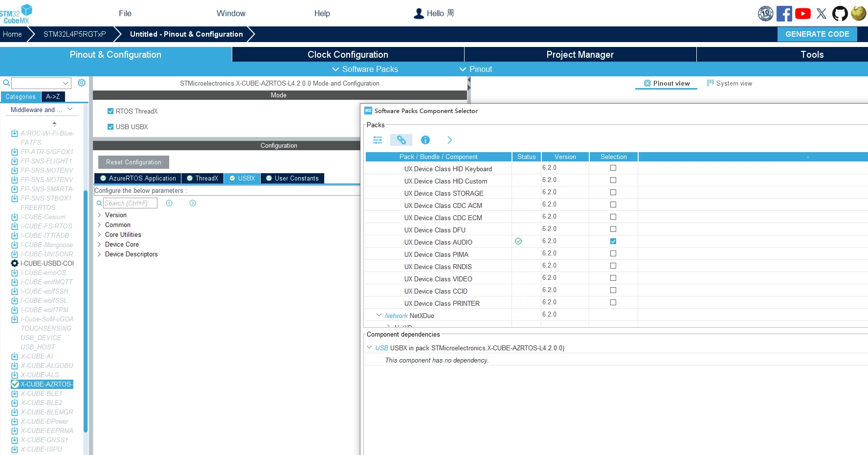
Task: Click the Reset Configuration button
Action: point(134,162)
